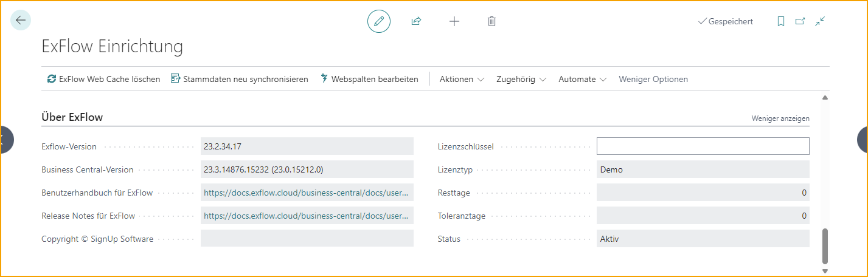Open page in new window icon
Viewport: 868px width, 277px height.
point(800,21)
